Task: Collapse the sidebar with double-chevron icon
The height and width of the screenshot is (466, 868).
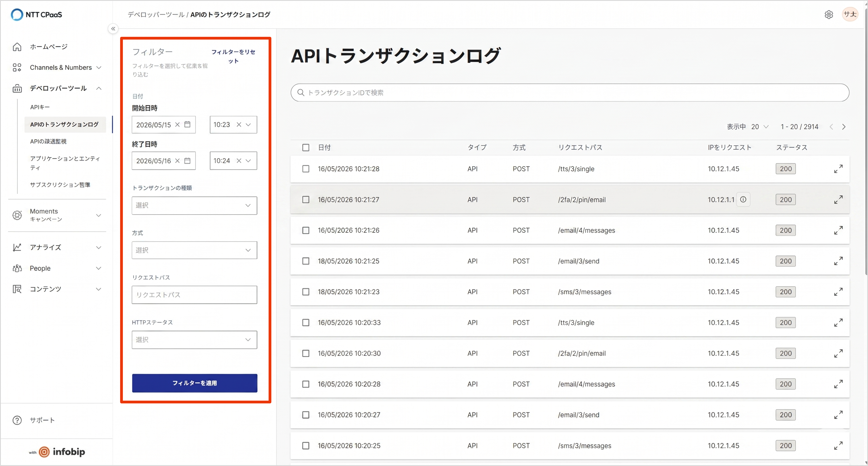Action: [113, 29]
